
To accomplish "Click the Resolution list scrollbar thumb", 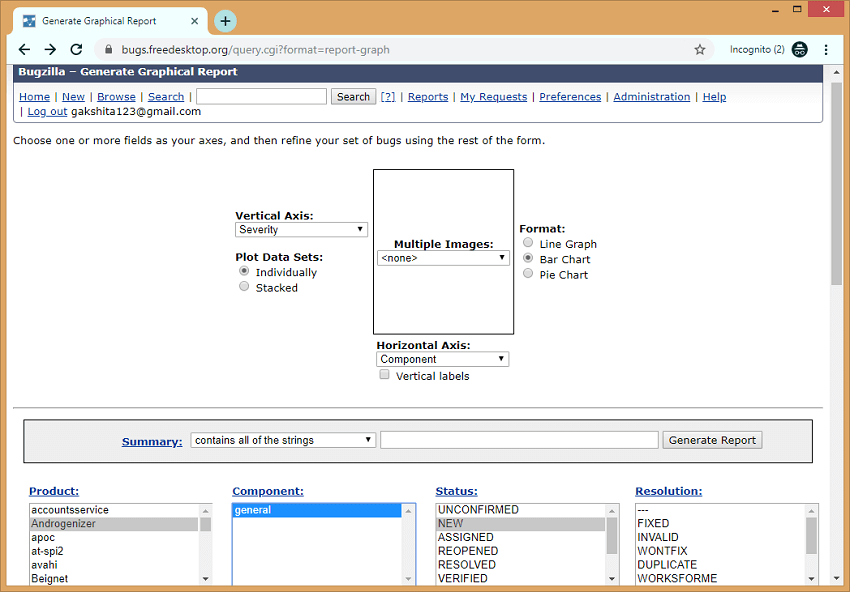I will pos(811,536).
